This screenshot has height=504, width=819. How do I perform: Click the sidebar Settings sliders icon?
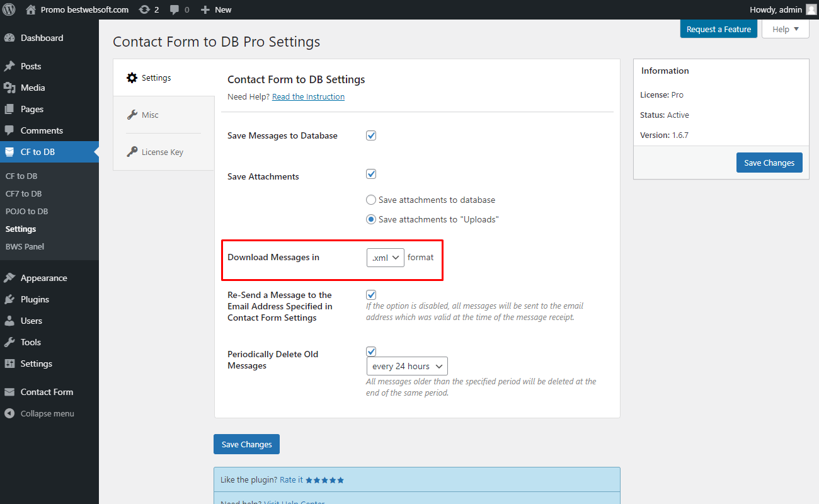coord(9,364)
